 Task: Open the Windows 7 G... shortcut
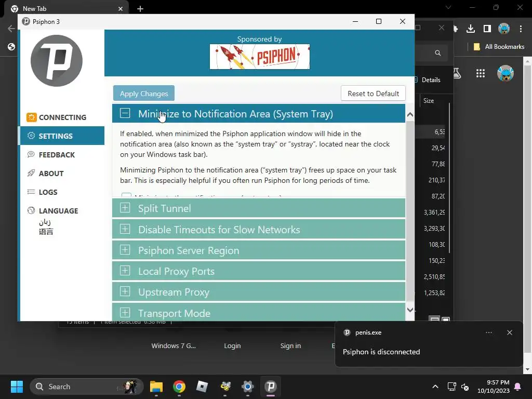pos(174,345)
